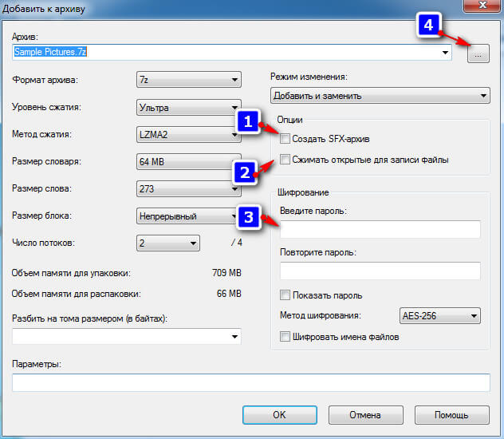Expand the Режим изменения dropdown
The height and width of the screenshot is (439, 504).
point(380,96)
